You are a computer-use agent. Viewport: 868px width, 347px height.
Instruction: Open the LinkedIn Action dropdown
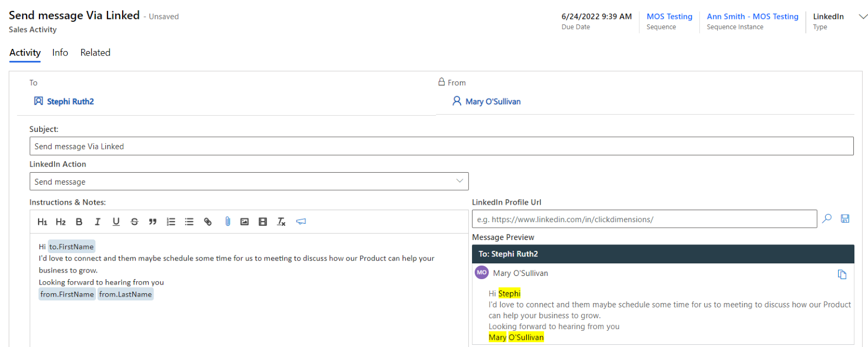tap(249, 181)
